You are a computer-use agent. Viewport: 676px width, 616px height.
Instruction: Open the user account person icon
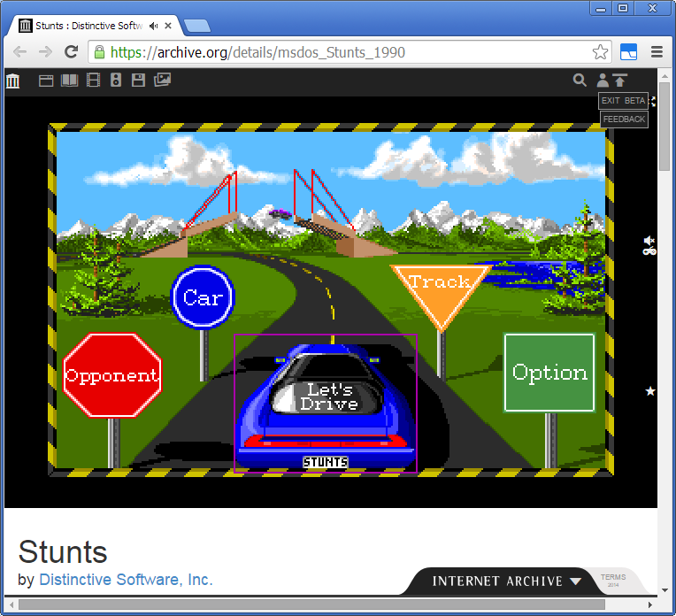click(603, 81)
